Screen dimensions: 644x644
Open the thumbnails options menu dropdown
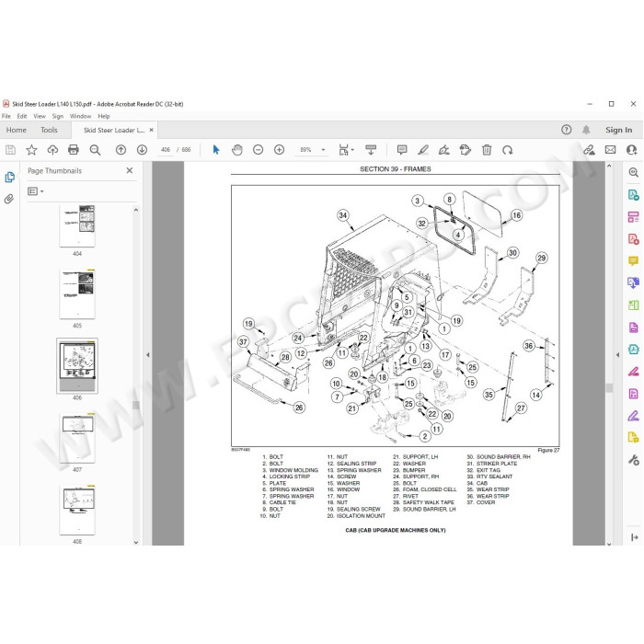[x=35, y=191]
